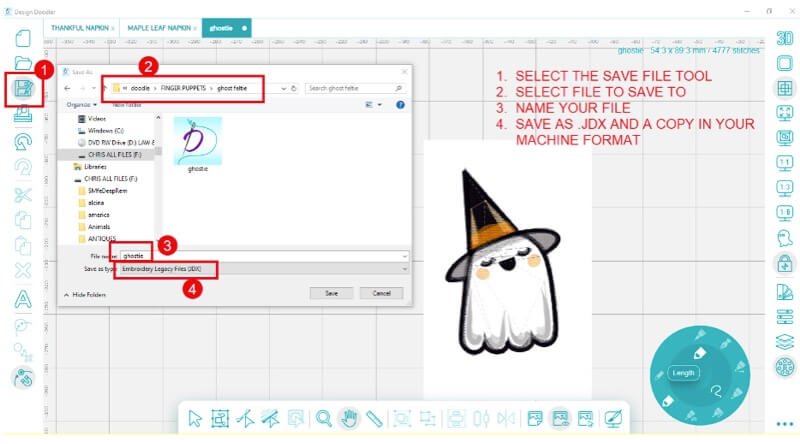Viewport: 800px width, 444px height.
Task: Click the Length button on the radial wheel
Action: pyautogui.click(x=683, y=373)
